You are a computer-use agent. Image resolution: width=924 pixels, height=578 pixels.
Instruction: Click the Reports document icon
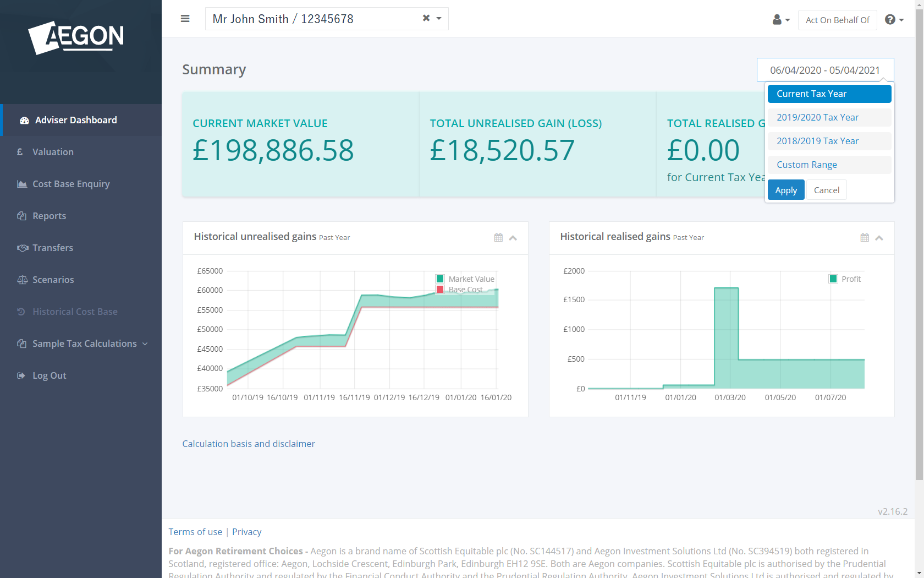[x=21, y=216]
